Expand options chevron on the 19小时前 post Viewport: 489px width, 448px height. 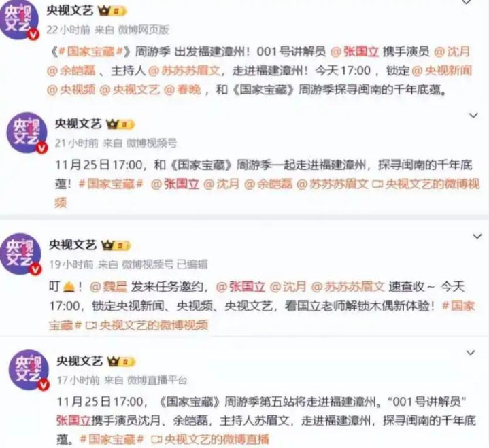pyautogui.click(x=477, y=237)
